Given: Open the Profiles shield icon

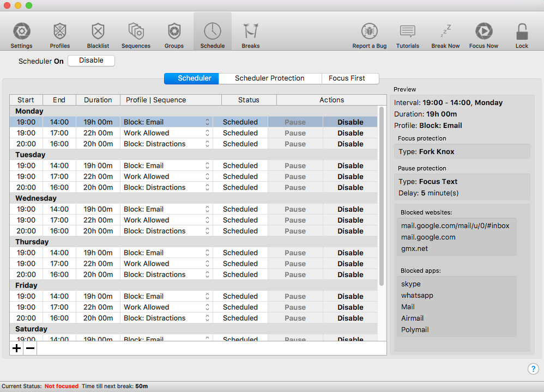Looking at the screenshot, I should pyautogui.click(x=59, y=31).
